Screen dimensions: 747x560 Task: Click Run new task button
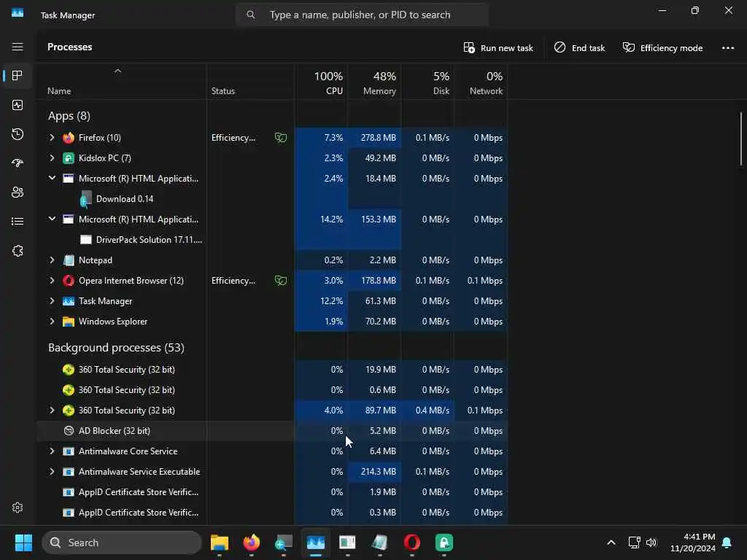498,47
